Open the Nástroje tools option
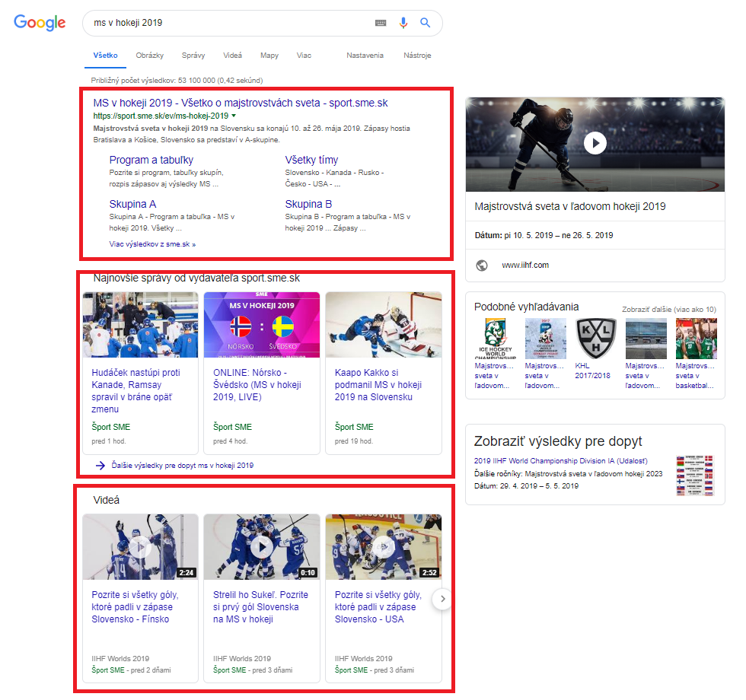This screenshot has width=746, height=700. tap(417, 55)
